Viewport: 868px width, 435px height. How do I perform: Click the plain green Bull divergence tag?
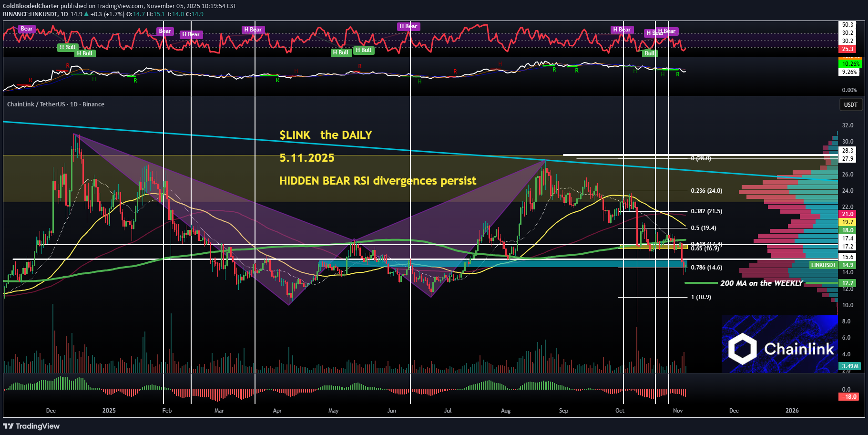tap(650, 53)
